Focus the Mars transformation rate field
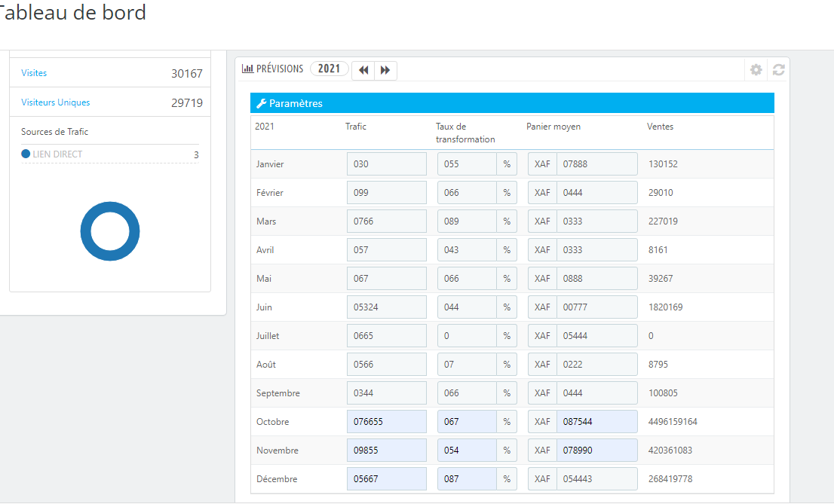 click(467, 221)
